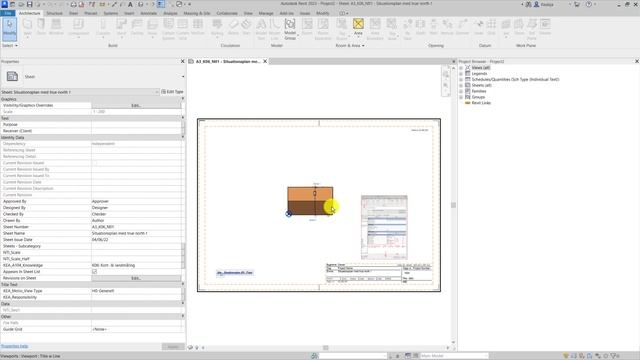Screen dimensions: 640x360
Task: Click the Save icon in quick access toolbar
Action: pos(29,4)
